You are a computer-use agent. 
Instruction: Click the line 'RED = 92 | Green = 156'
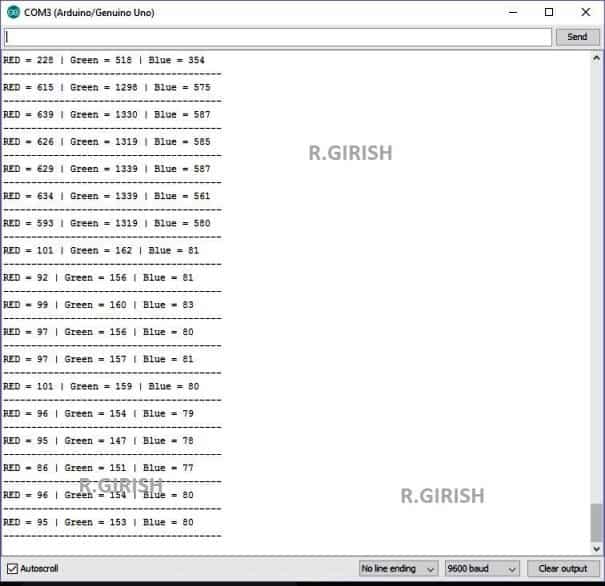click(x=98, y=278)
